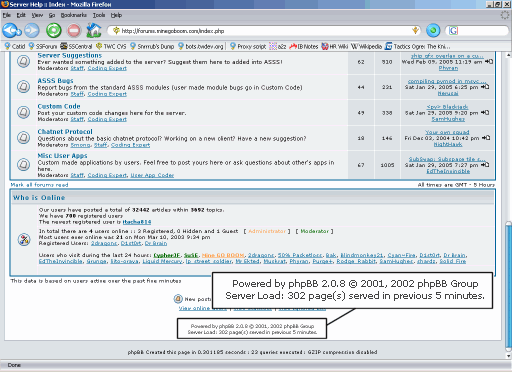
Task: Open the Custom Code forum
Action: tap(59, 106)
